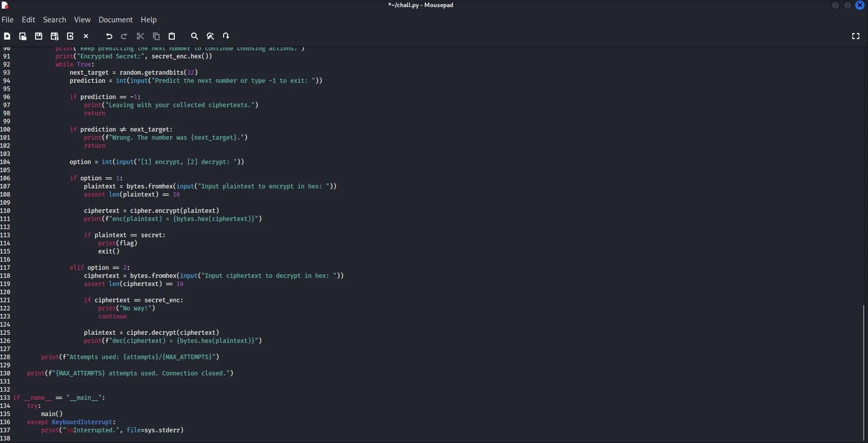Image resolution: width=868 pixels, height=443 pixels.
Task: Click the Open file toolbar icon
Action: point(23,36)
